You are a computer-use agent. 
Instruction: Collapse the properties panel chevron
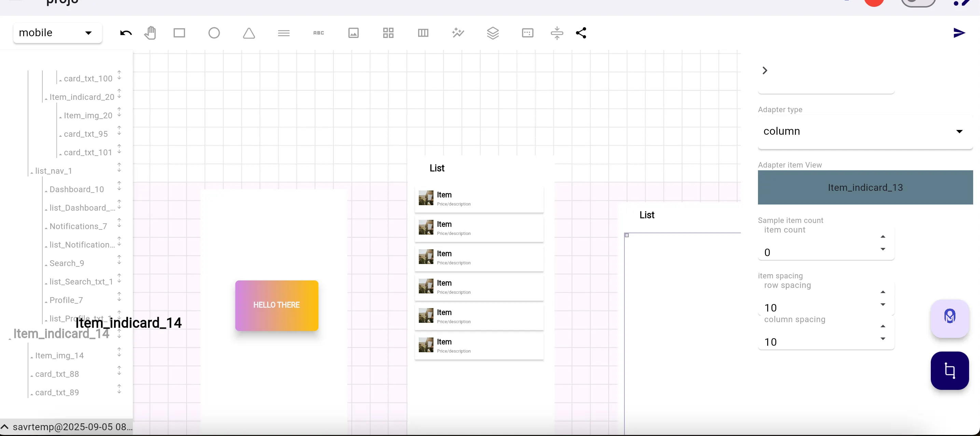(765, 70)
